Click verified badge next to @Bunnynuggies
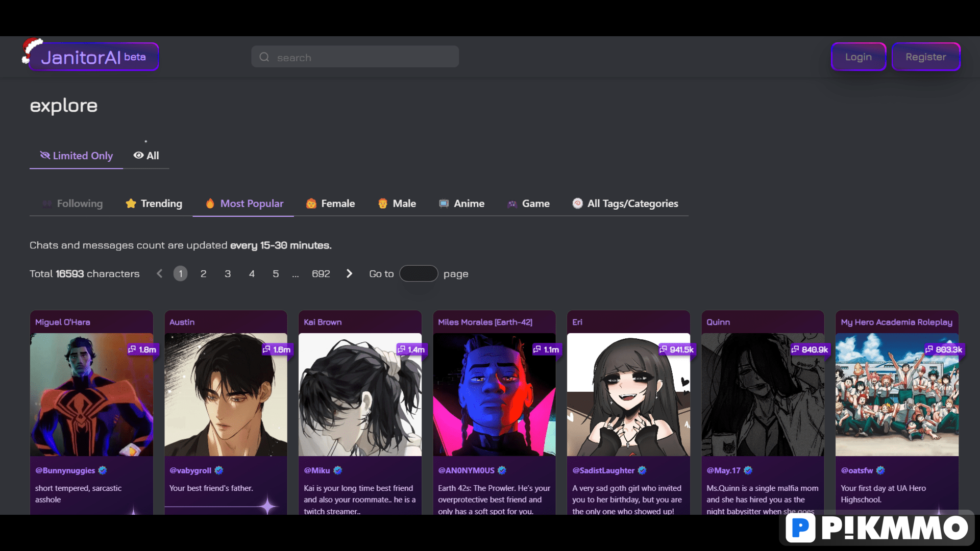980x551 pixels. pos(103,470)
